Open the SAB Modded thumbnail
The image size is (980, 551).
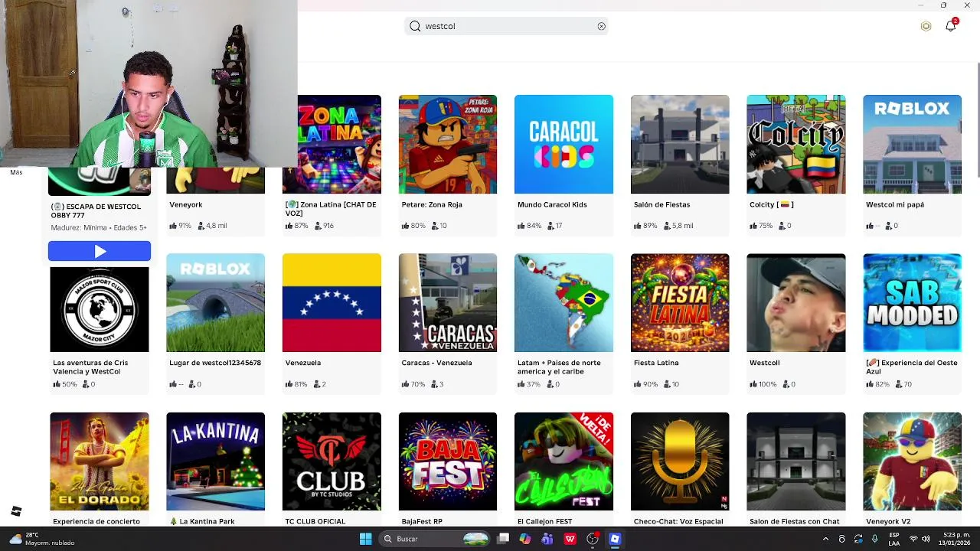coord(912,303)
